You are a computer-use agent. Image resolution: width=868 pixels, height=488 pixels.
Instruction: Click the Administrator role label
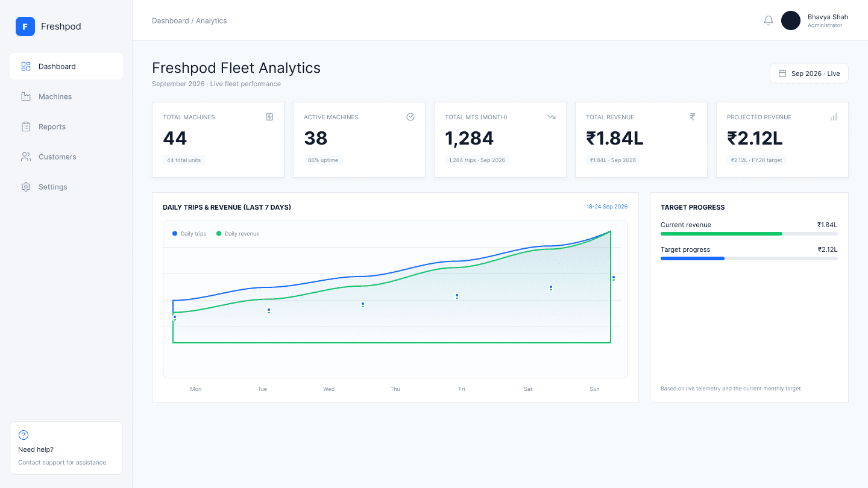(x=825, y=25)
